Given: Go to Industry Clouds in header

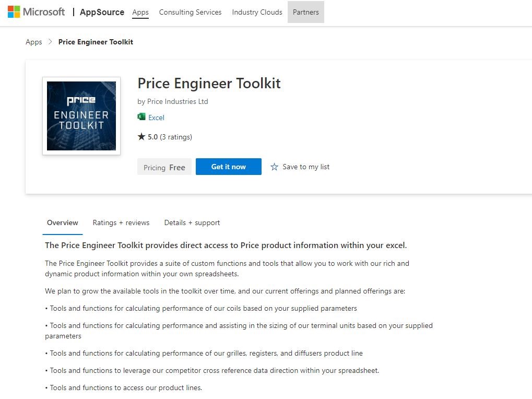Looking at the screenshot, I should click(257, 12).
